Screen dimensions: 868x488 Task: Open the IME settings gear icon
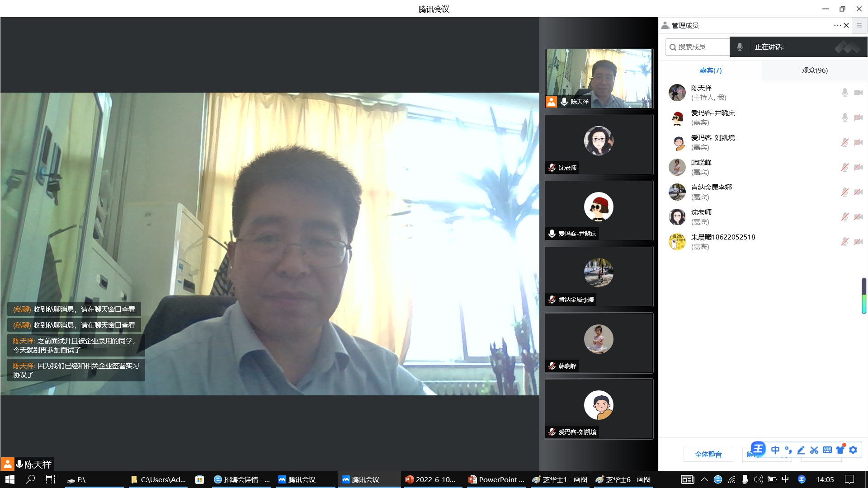click(853, 450)
